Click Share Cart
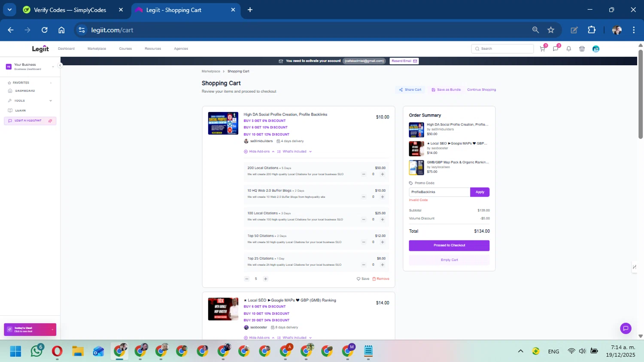This screenshot has height=362, width=644. click(410, 90)
